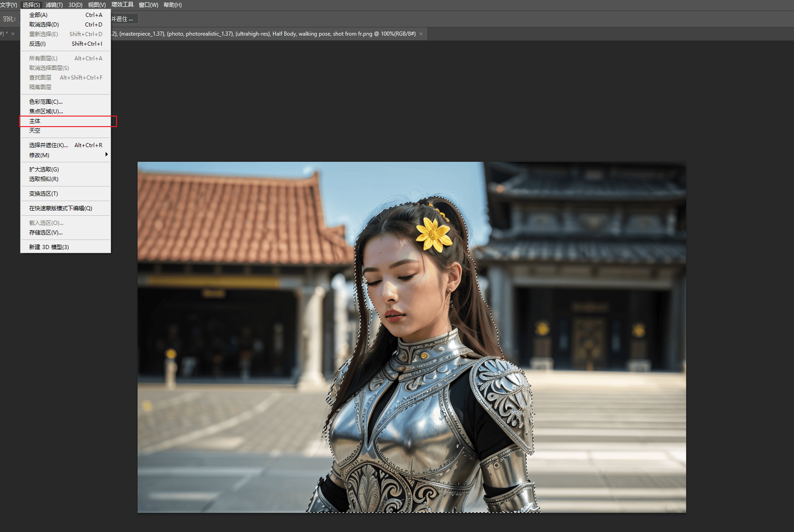Open the 滤镜(T) filter menu
This screenshot has height=532, width=794.
point(54,5)
